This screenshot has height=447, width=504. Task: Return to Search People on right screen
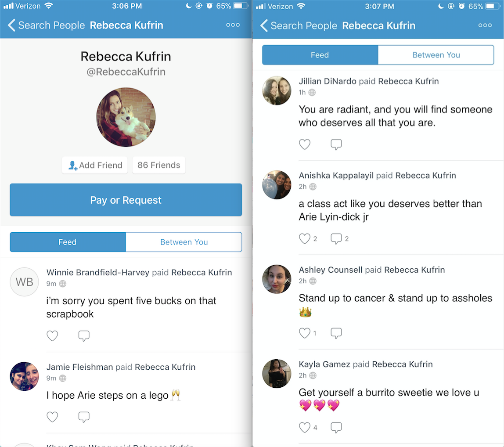[299, 25]
